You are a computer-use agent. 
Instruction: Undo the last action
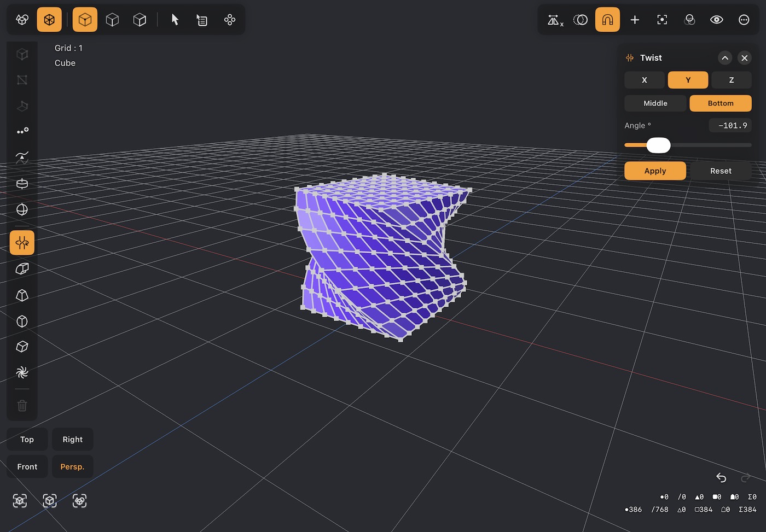click(x=721, y=478)
